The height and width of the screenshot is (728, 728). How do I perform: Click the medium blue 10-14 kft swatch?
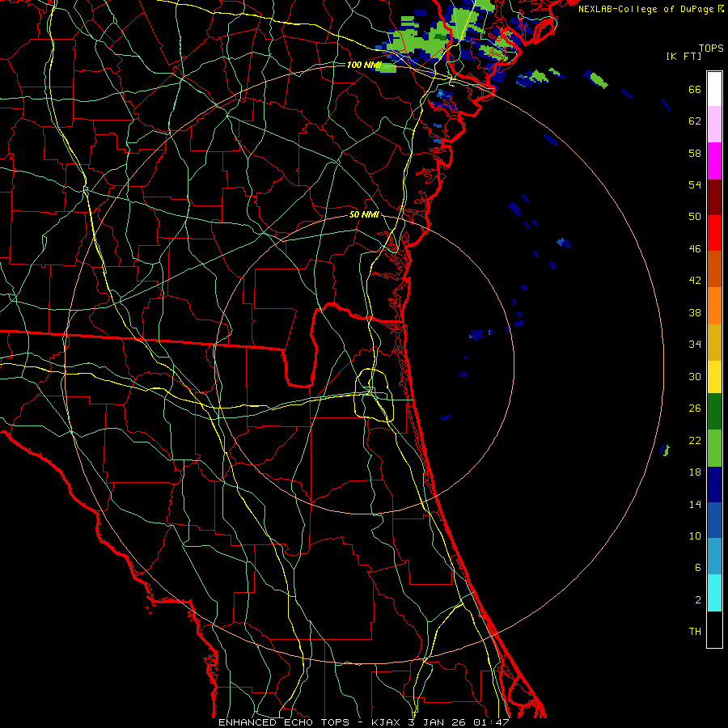tap(714, 520)
